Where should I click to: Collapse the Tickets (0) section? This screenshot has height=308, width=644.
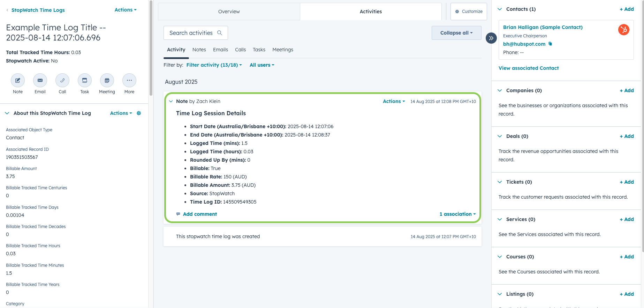[x=500, y=182]
